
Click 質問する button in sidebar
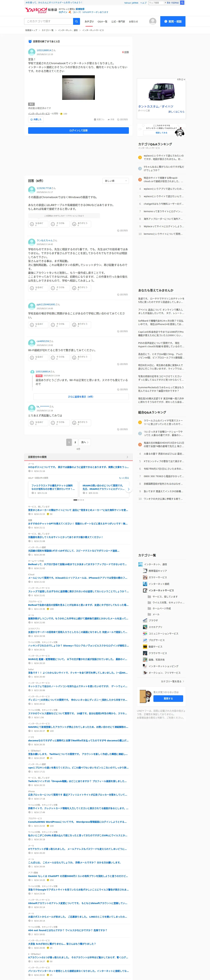point(168,698)
